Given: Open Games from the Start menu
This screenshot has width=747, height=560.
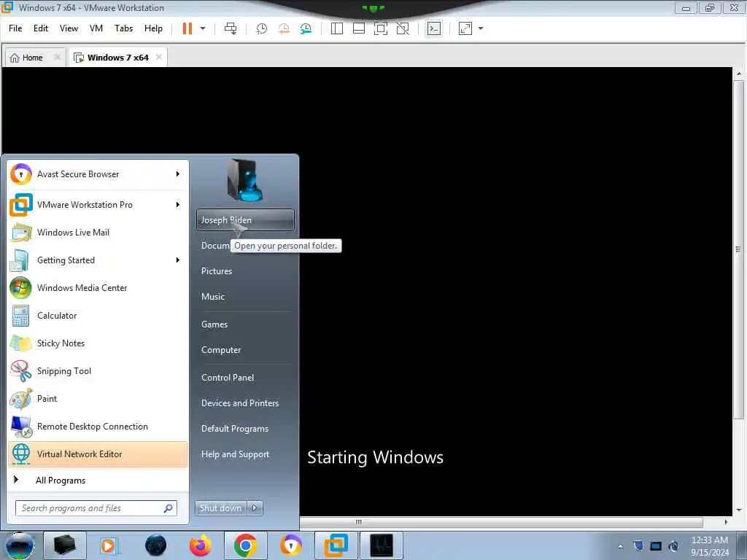Looking at the screenshot, I should (x=245, y=324).
